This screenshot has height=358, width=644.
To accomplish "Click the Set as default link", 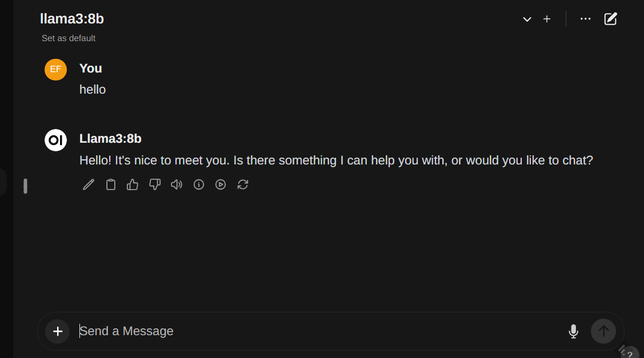I will point(69,38).
